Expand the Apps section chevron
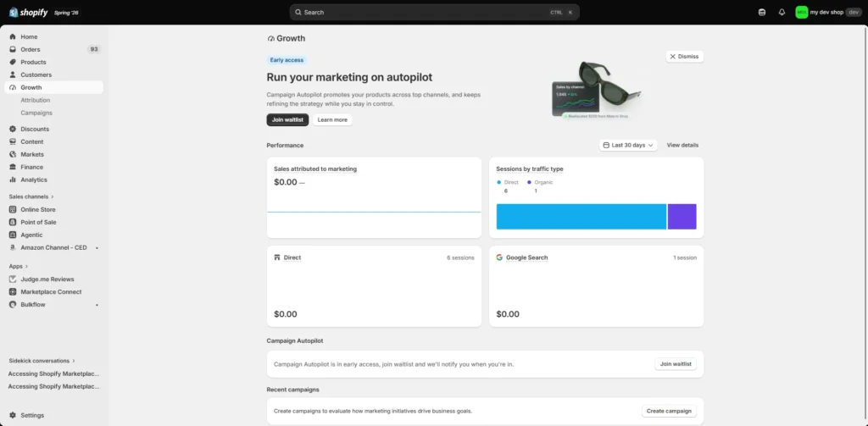 point(26,267)
